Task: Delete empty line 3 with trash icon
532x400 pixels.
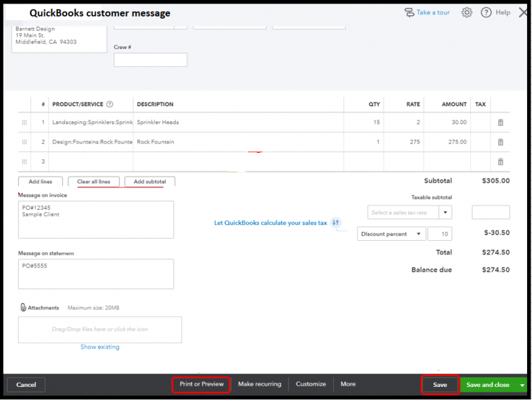Action: [x=500, y=162]
